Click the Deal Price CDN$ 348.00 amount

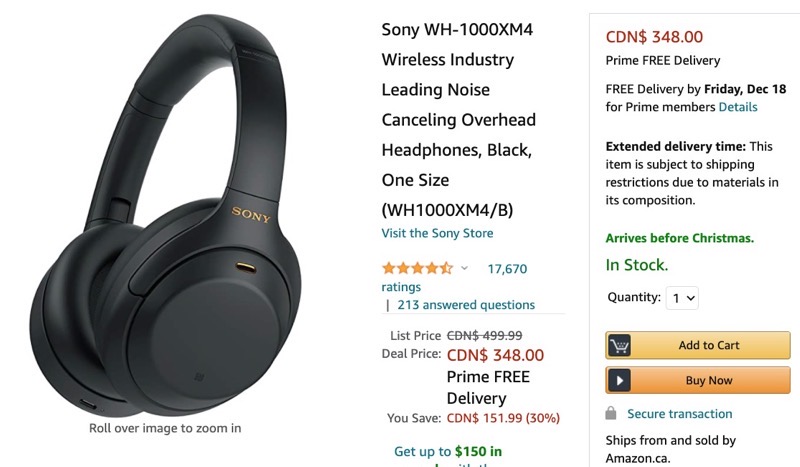click(x=495, y=355)
